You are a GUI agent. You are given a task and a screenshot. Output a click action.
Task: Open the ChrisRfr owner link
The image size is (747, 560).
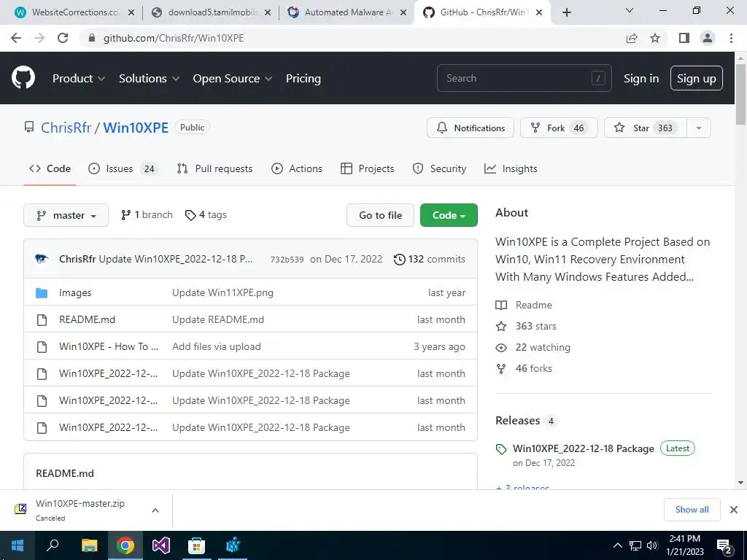66,128
